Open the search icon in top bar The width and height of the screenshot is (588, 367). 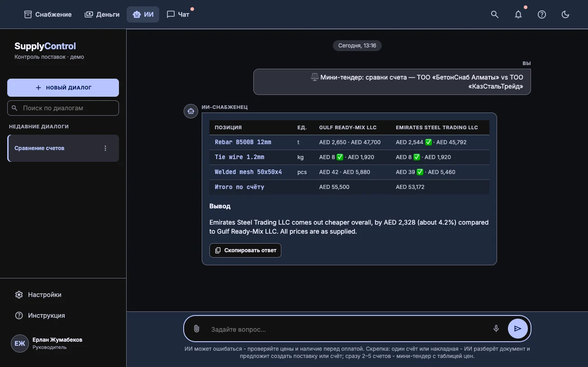click(x=495, y=14)
